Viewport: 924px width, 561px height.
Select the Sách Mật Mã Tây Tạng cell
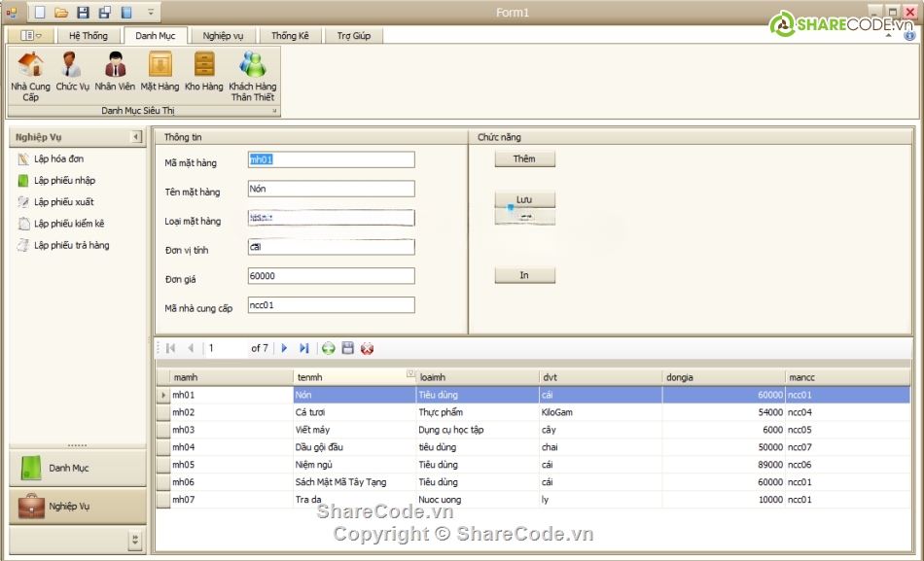[354, 482]
